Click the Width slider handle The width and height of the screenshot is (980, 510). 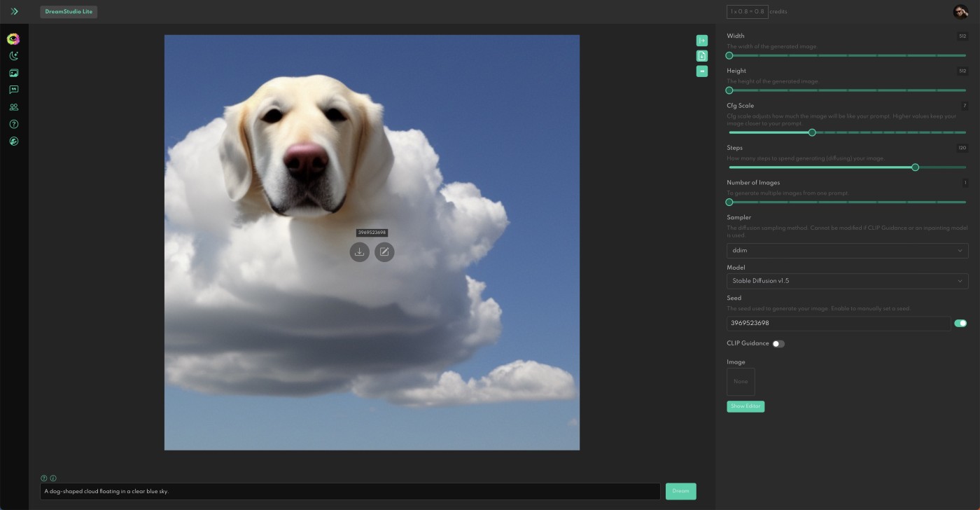click(729, 55)
